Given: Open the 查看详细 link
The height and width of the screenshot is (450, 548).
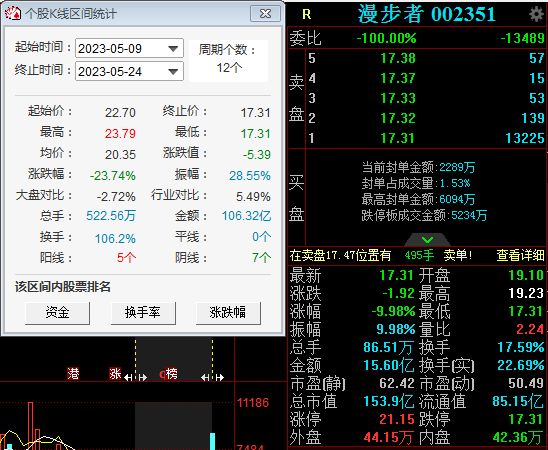Looking at the screenshot, I should (x=520, y=255).
